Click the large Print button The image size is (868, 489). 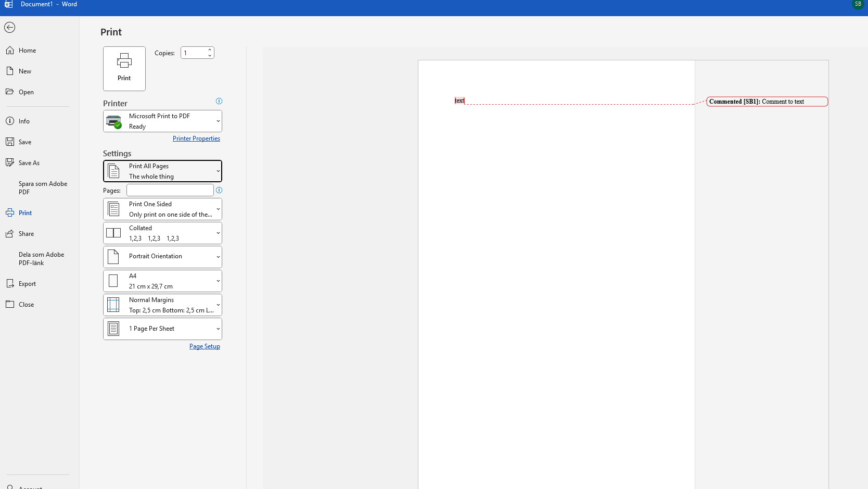[124, 69]
